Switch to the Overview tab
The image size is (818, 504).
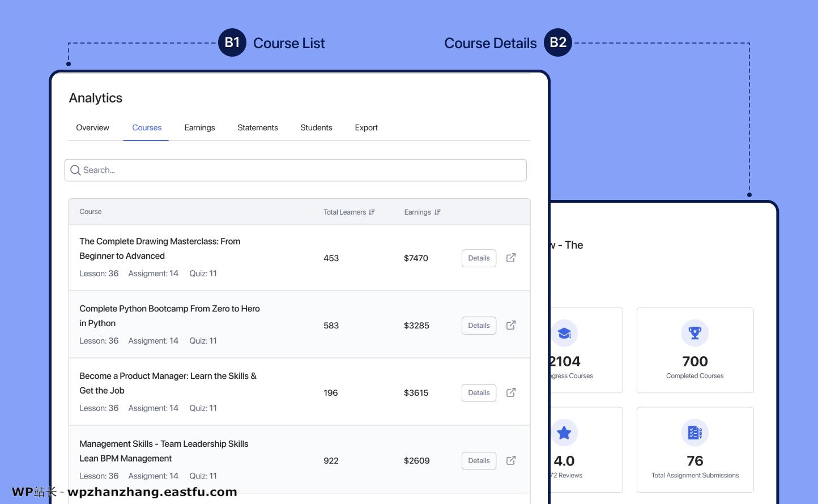click(x=92, y=127)
